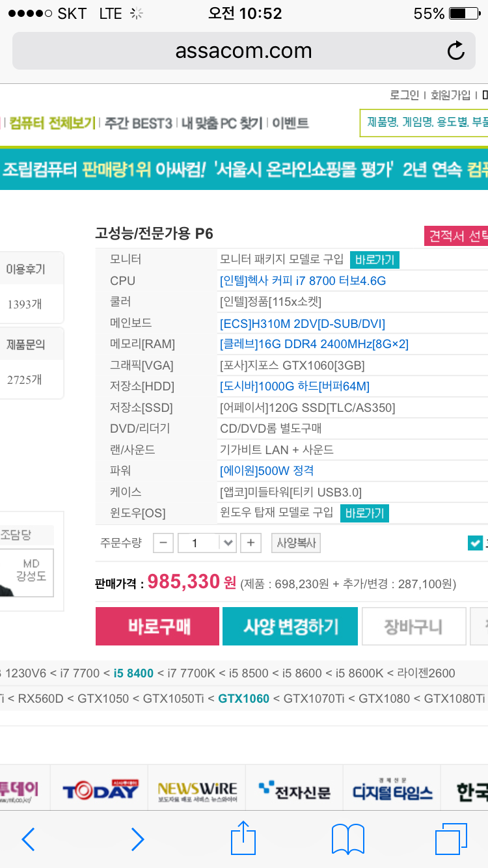Click the 전자신문 press logo
Screen dimensions: 488x868
[x=295, y=791]
